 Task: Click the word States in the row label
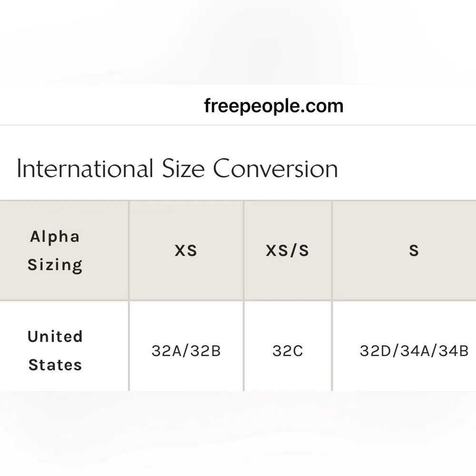pos(55,365)
